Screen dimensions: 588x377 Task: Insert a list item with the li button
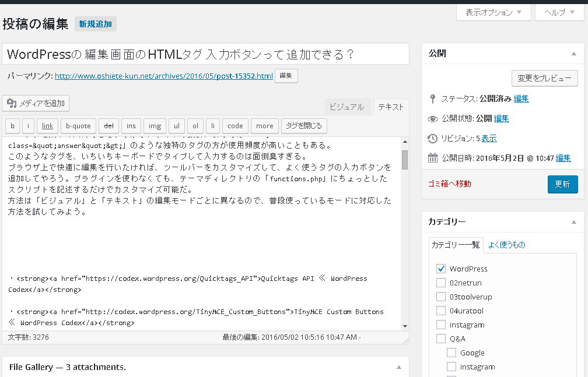tap(213, 126)
